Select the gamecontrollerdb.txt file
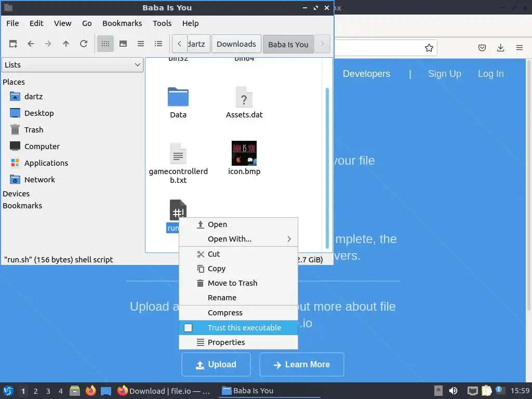Screen dimensions: 532x399 click(x=178, y=164)
